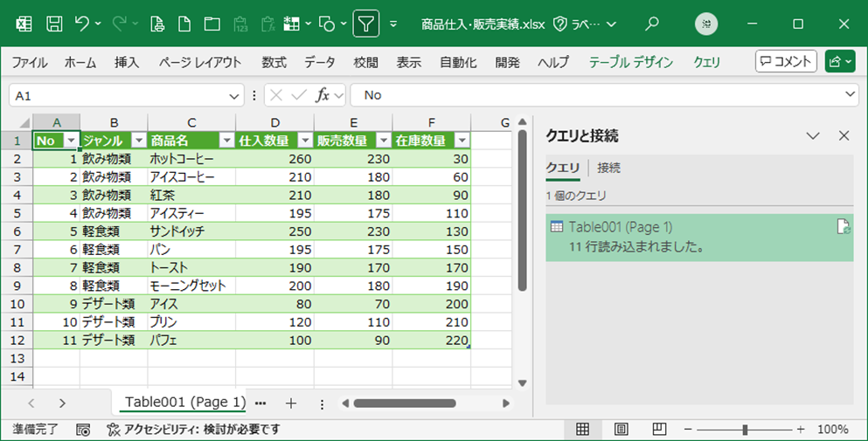Toggle the Filter funnel icon
868x441 pixels.
366,24
